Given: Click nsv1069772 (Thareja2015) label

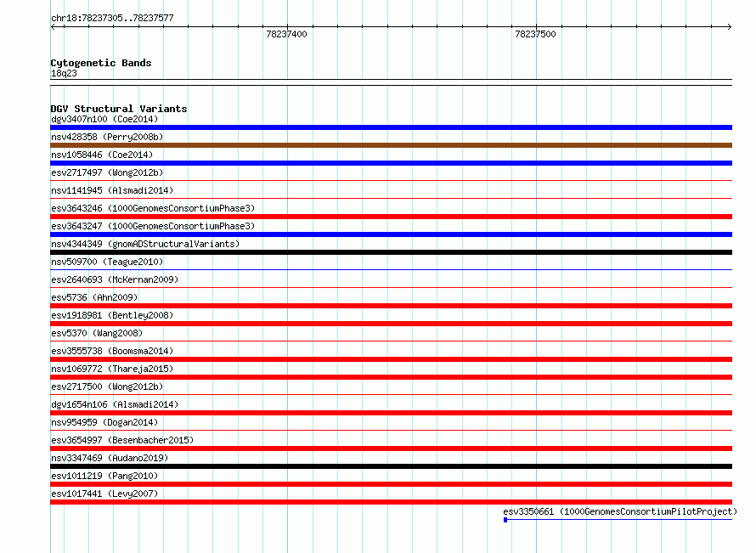Looking at the screenshot, I should pos(112,369).
